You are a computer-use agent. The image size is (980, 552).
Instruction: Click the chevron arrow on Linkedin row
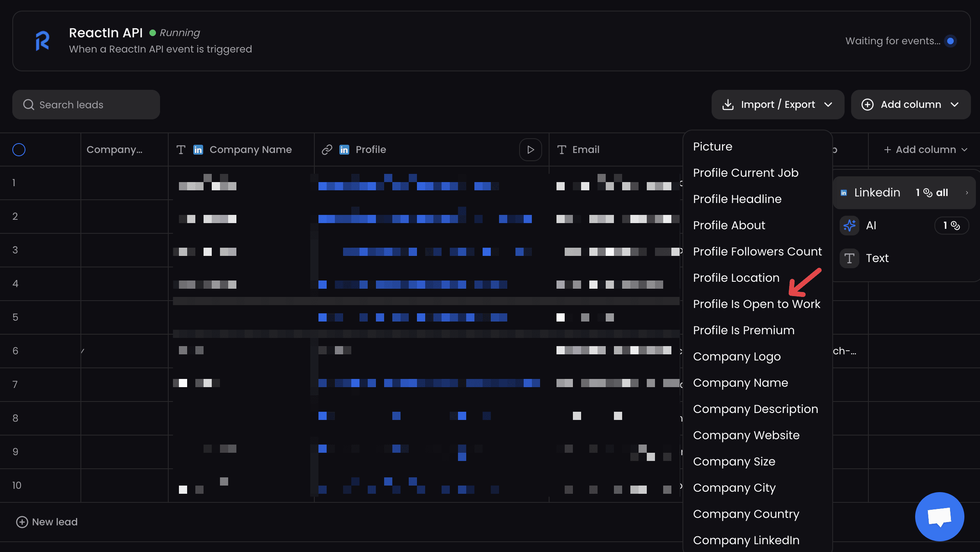pyautogui.click(x=967, y=193)
